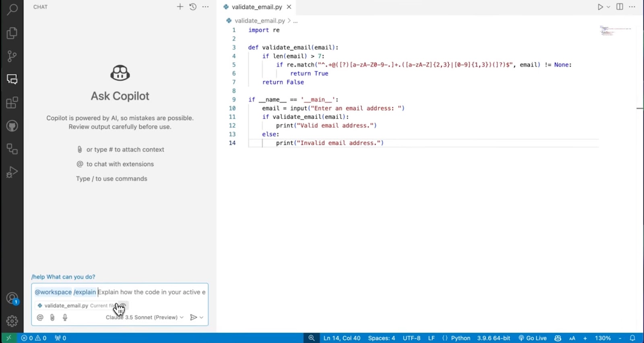Click the ports forwarded indicator showing 0
The height and width of the screenshot is (343, 644).
pos(60,338)
